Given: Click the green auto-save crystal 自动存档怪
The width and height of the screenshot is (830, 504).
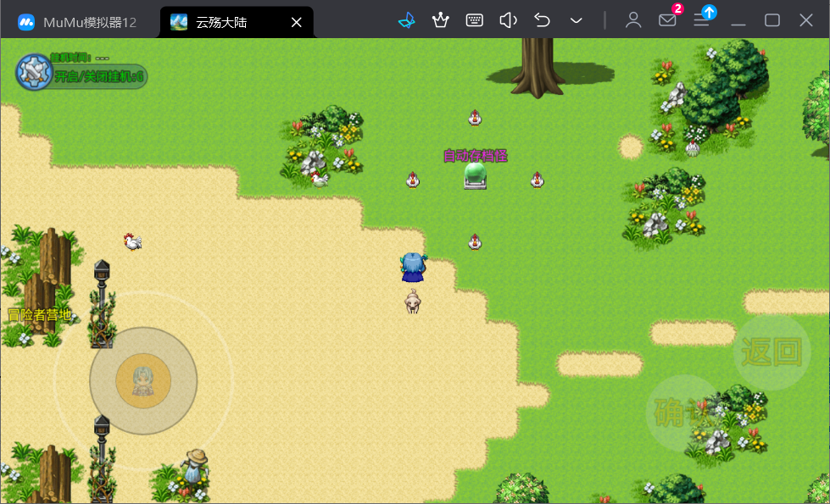Looking at the screenshot, I should point(476,175).
